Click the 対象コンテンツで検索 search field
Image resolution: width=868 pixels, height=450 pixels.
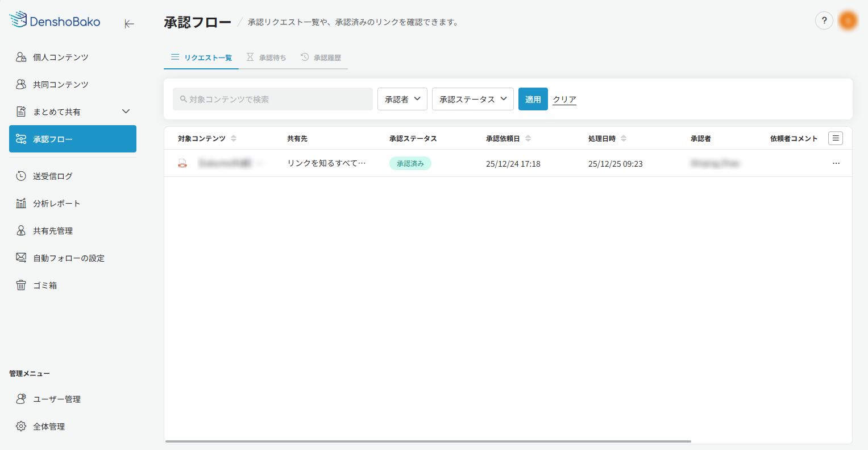273,99
